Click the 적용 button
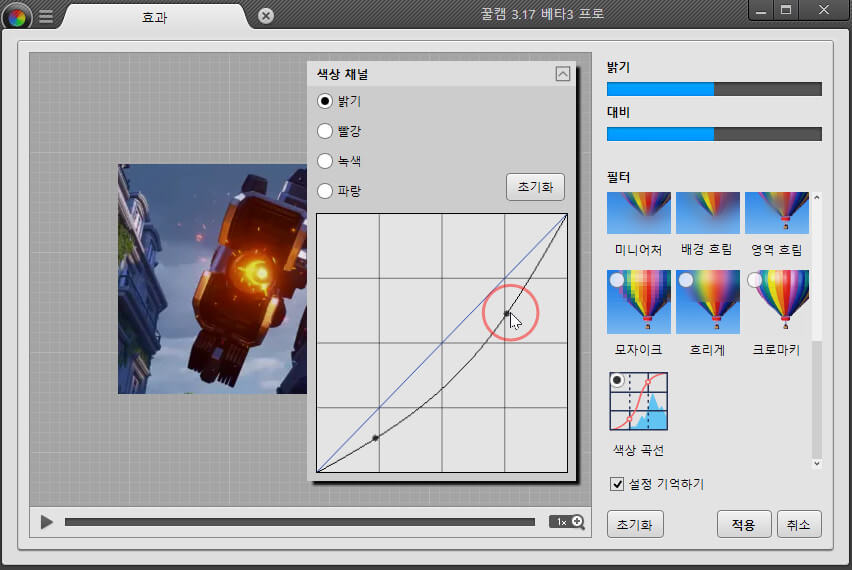This screenshot has height=570, width=852. (x=743, y=524)
